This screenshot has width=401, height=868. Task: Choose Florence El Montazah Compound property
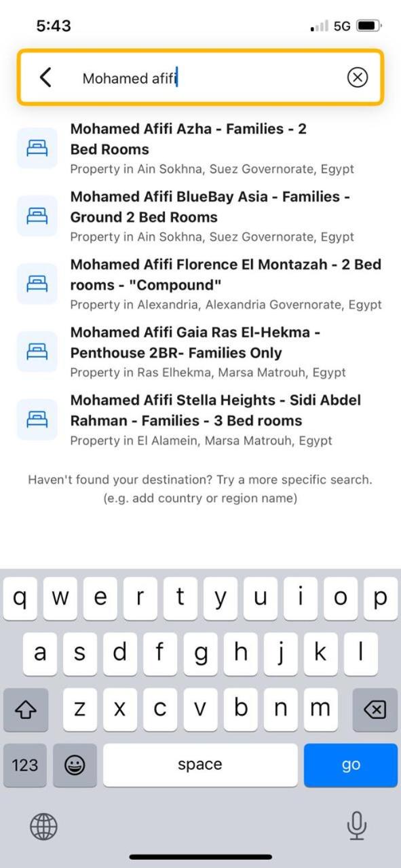pyautogui.click(x=200, y=284)
